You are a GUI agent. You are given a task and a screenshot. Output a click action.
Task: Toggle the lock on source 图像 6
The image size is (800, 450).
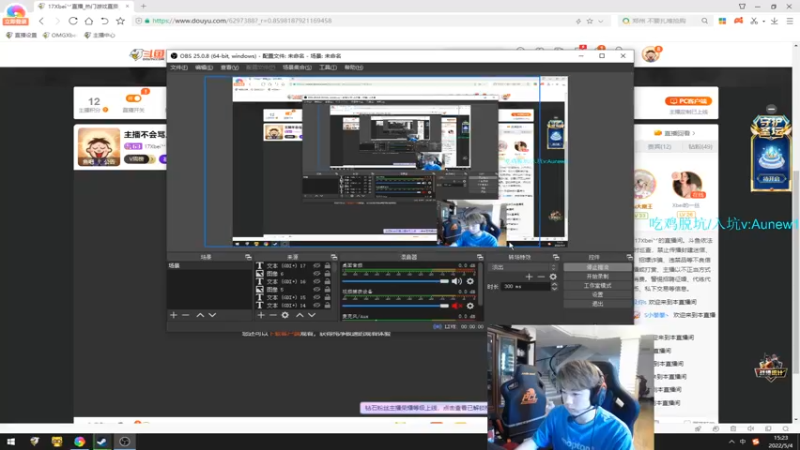click(x=327, y=273)
